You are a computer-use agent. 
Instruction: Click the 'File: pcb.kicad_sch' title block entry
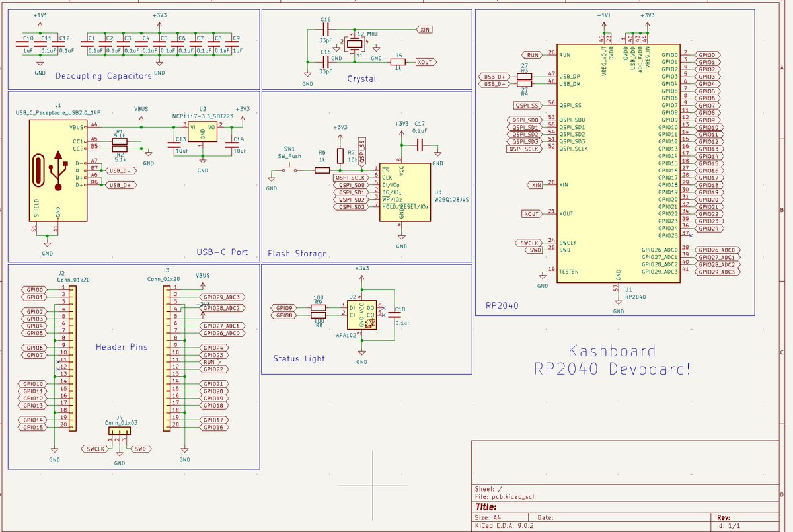coord(507,496)
